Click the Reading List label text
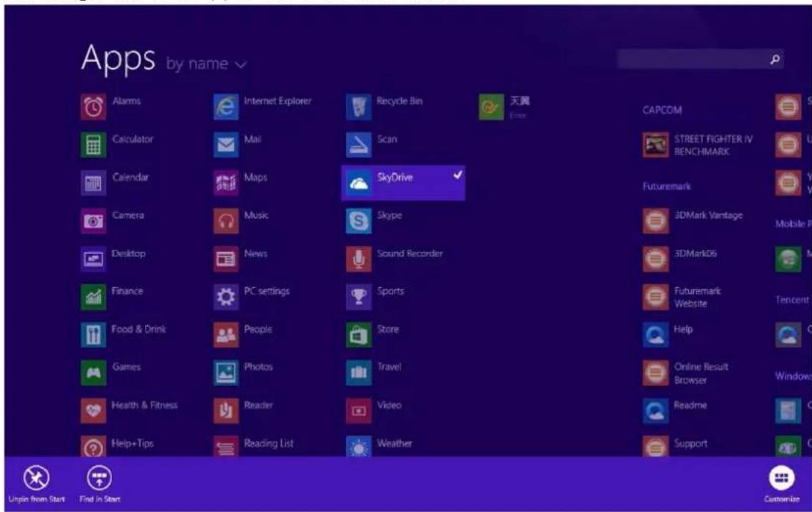The height and width of the screenshot is (512, 812). 269,443
